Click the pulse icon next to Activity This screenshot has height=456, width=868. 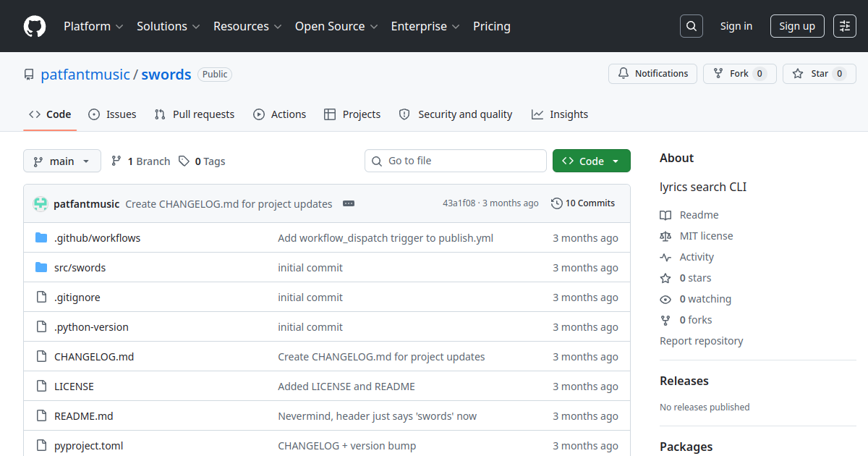pos(665,257)
